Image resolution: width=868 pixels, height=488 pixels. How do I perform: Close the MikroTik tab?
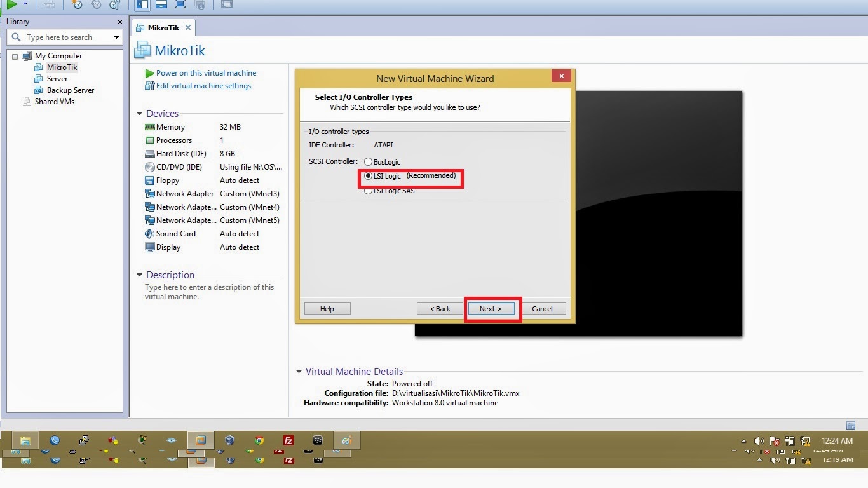pyautogui.click(x=188, y=28)
